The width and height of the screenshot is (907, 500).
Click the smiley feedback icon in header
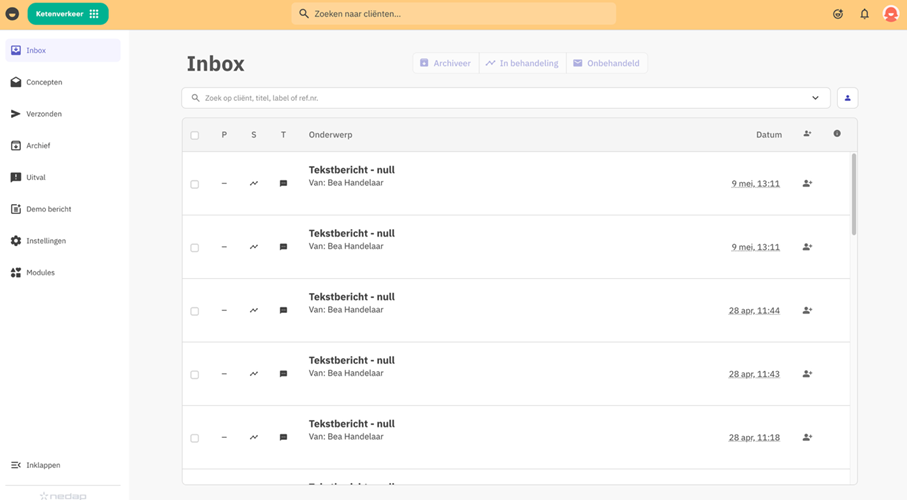pos(838,14)
